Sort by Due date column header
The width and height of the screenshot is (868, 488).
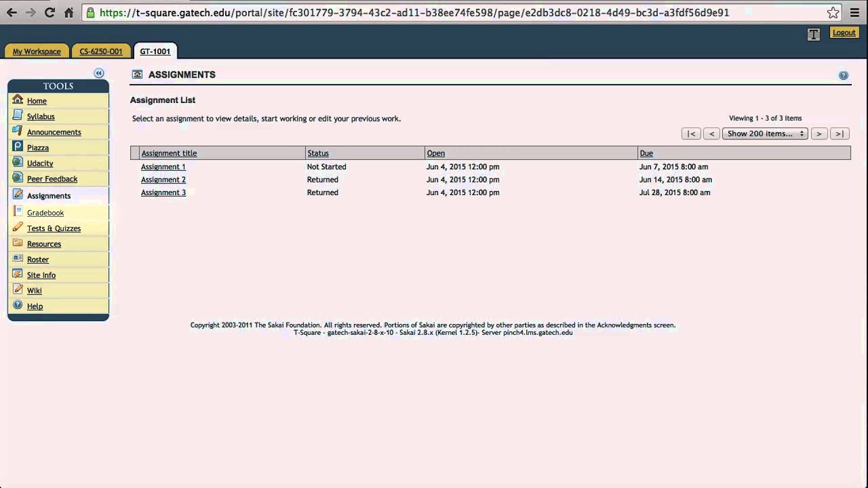coord(646,153)
